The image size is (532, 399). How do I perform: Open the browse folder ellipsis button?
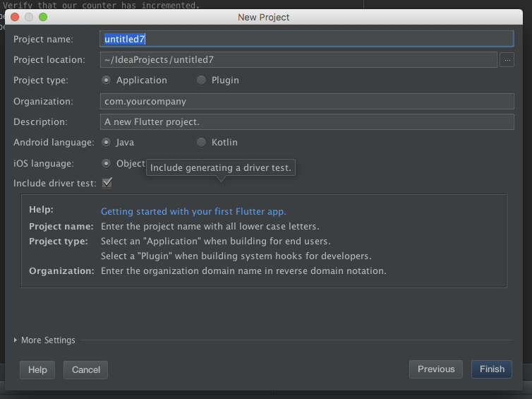click(507, 60)
